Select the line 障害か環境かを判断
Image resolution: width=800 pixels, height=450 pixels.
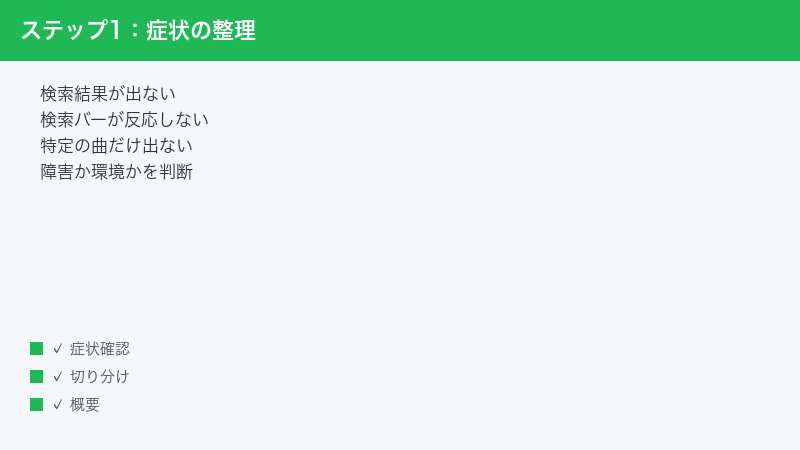116,172
